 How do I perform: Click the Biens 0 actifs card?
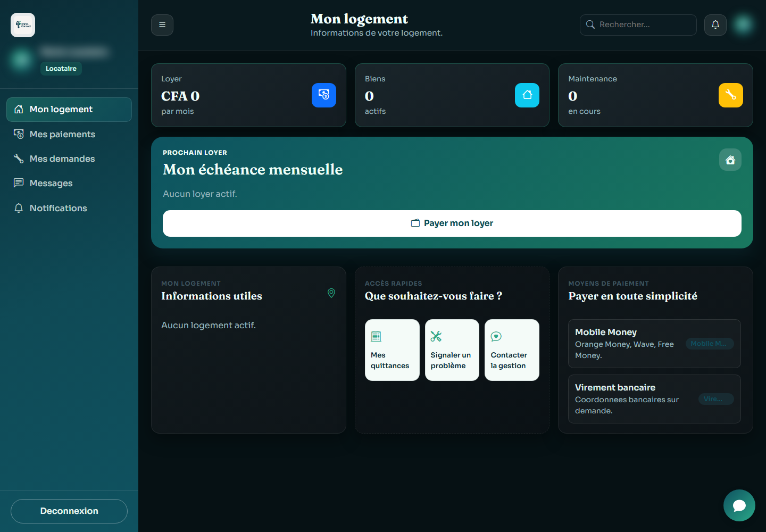pos(452,95)
